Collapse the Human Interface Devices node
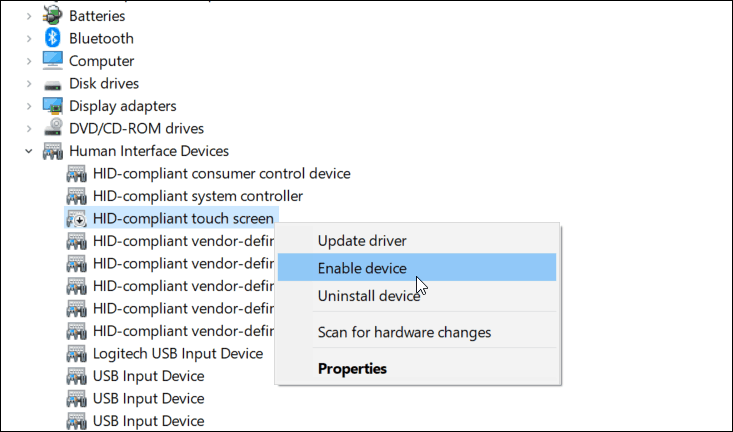The height and width of the screenshot is (432, 733). click(x=29, y=151)
